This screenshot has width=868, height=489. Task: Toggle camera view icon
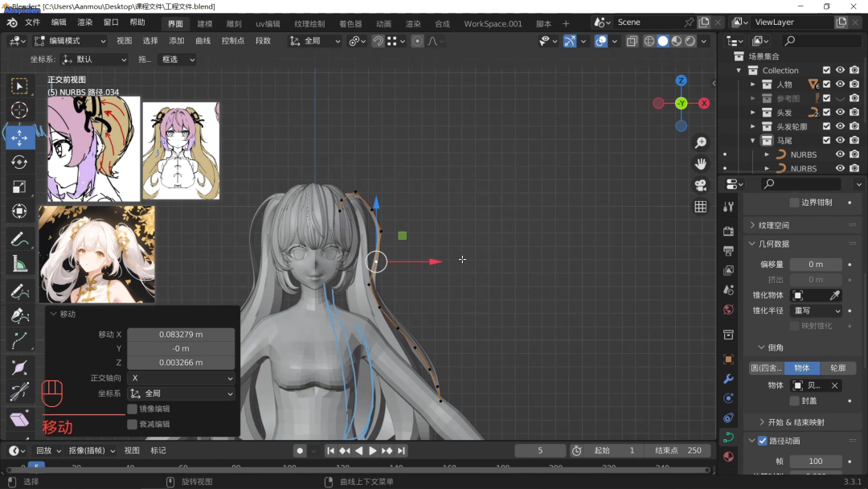pyautogui.click(x=701, y=185)
